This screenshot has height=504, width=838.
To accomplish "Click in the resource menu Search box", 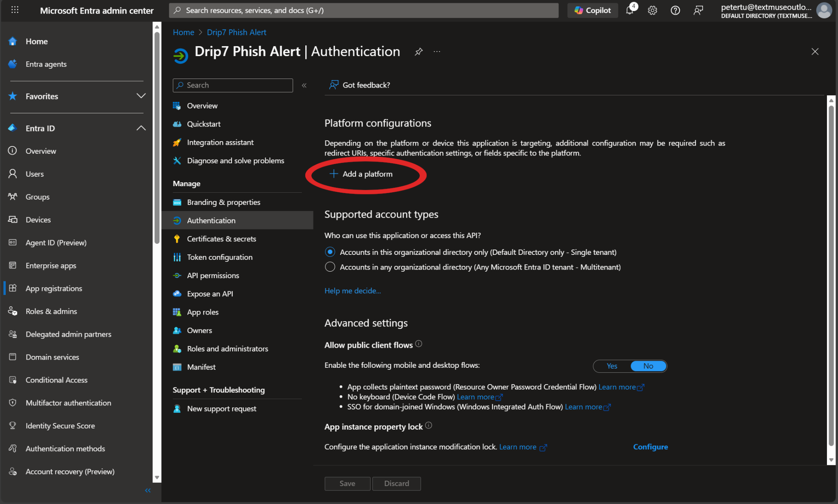I will coord(233,85).
